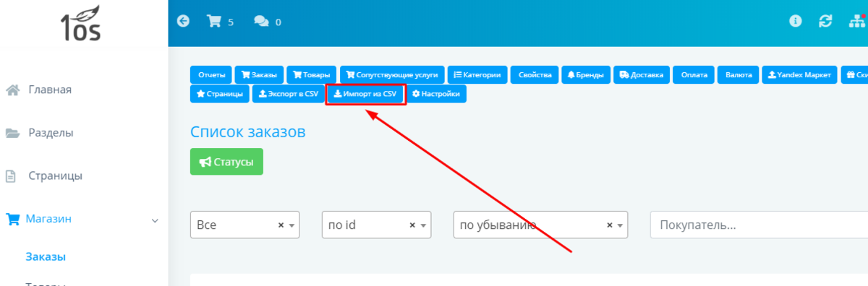Click Импорт из CSV button
This screenshot has height=286, width=868.
pyautogui.click(x=365, y=94)
